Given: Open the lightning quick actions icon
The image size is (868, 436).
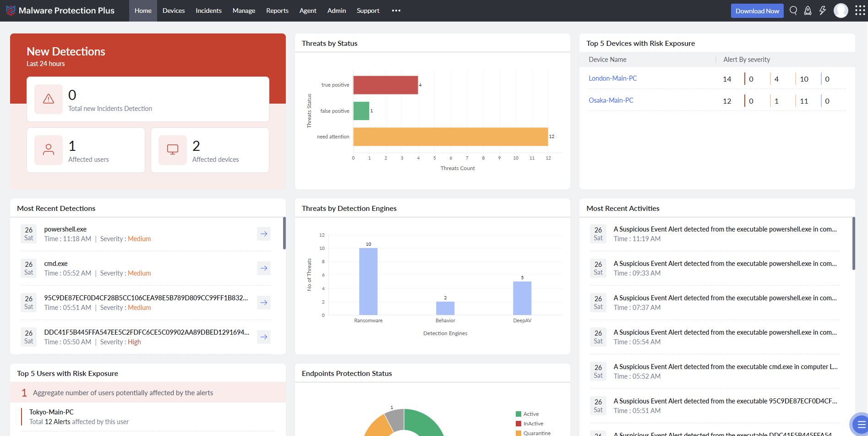Looking at the screenshot, I should (823, 11).
